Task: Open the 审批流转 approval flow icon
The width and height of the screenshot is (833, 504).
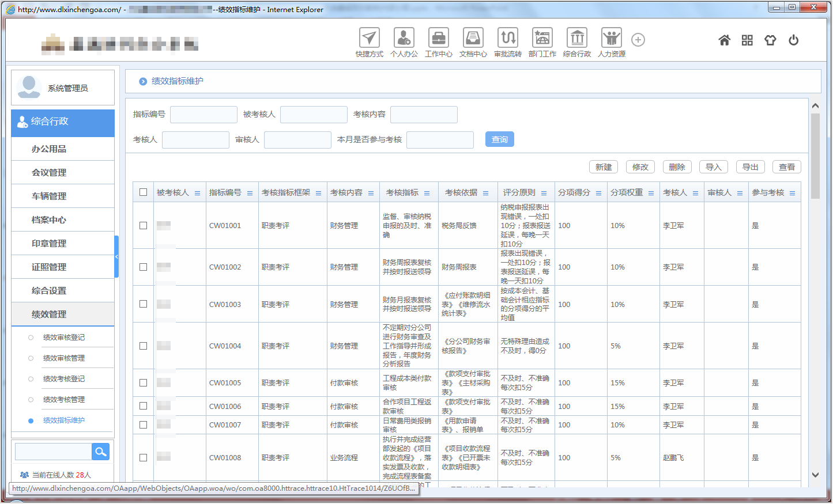Action: tap(507, 39)
